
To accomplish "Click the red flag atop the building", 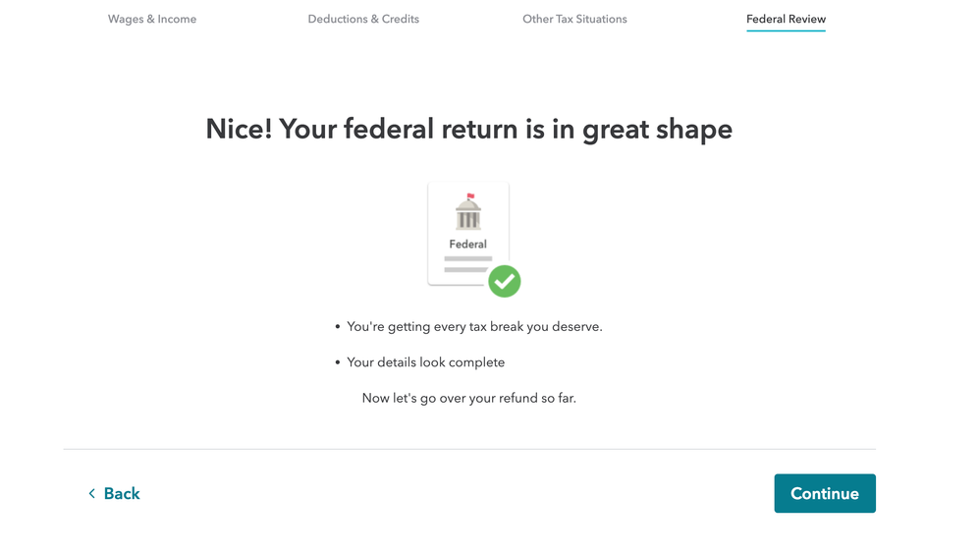I will click(470, 196).
